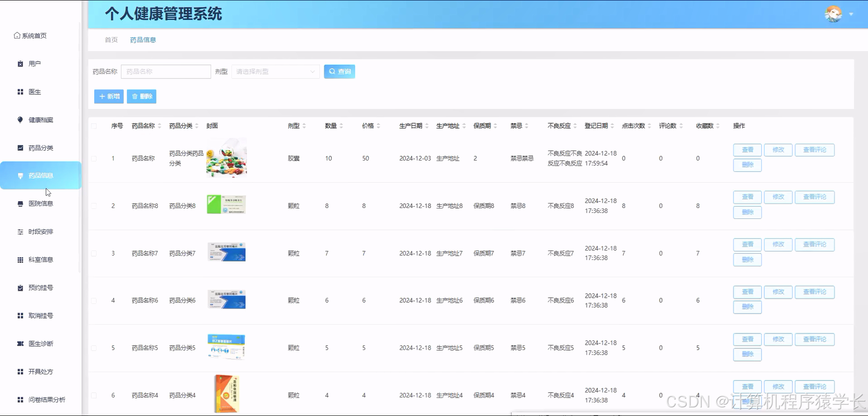Switch to the 首页 tab

point(111,40)
